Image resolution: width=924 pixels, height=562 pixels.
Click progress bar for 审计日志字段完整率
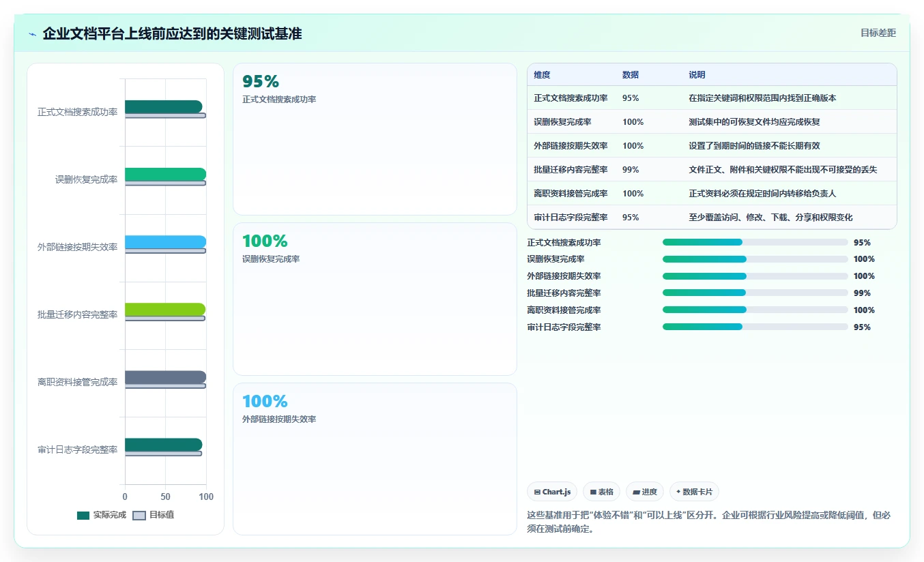[755, 327]
